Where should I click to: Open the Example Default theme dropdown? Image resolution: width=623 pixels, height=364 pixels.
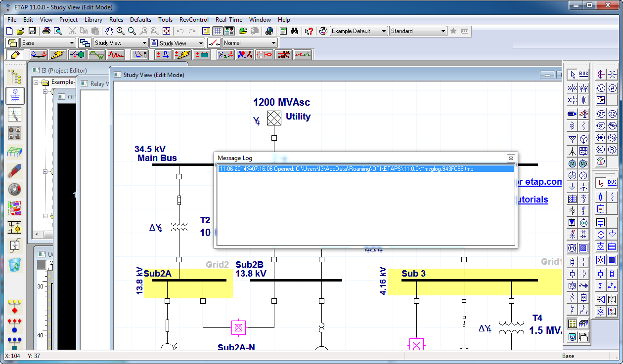(x=384, y=31)
